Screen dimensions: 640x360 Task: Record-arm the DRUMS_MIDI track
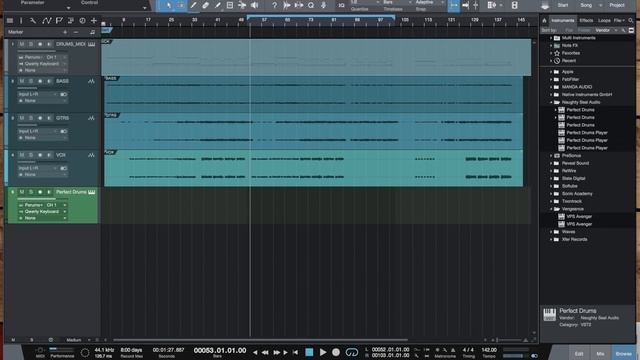click(40, 44)
